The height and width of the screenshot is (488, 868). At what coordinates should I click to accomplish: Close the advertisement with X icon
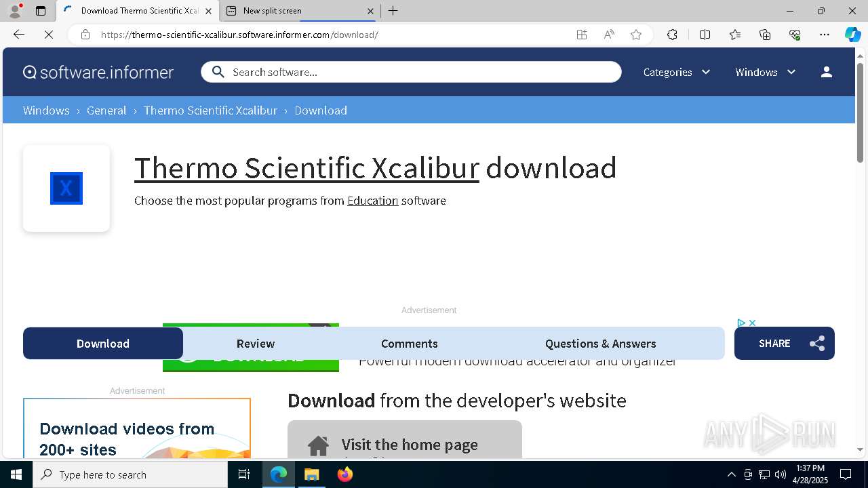pos(752,323)
